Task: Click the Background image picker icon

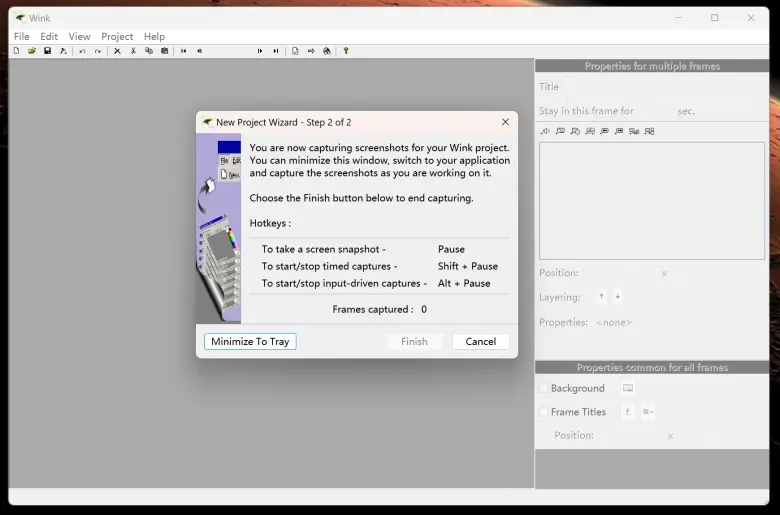Action: coord(628,388)
